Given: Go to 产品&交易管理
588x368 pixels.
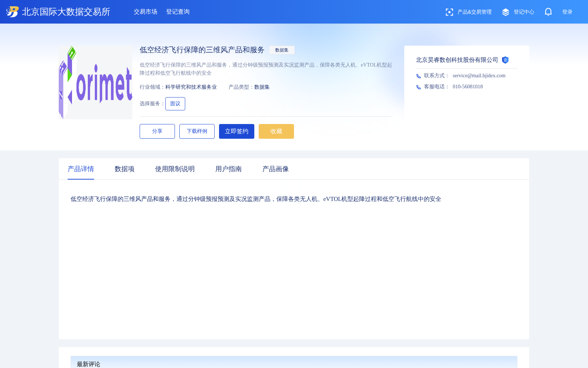Looking at the screenshot, I should point(474,12).
